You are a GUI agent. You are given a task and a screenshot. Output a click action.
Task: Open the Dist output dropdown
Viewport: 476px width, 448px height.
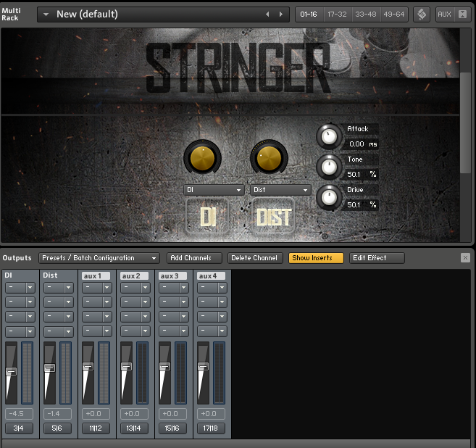[x=280, y=190]
